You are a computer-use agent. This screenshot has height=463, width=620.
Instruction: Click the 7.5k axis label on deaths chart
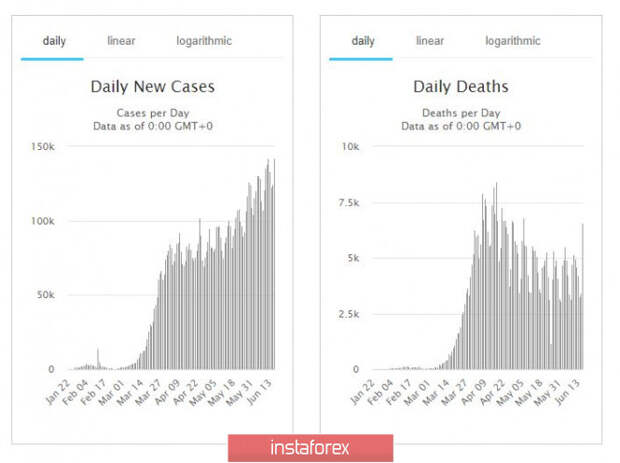point(349,203)
